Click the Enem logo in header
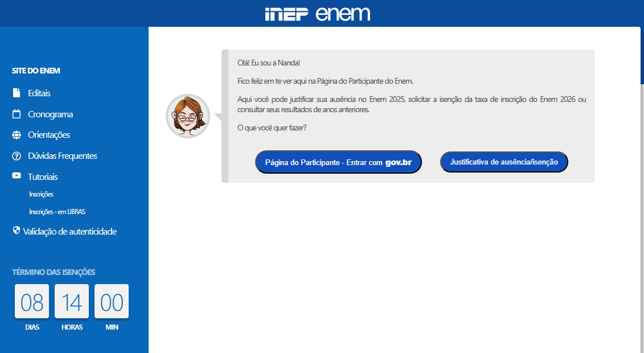The width and height of the screenshot is (644, 353). (343, 14)
